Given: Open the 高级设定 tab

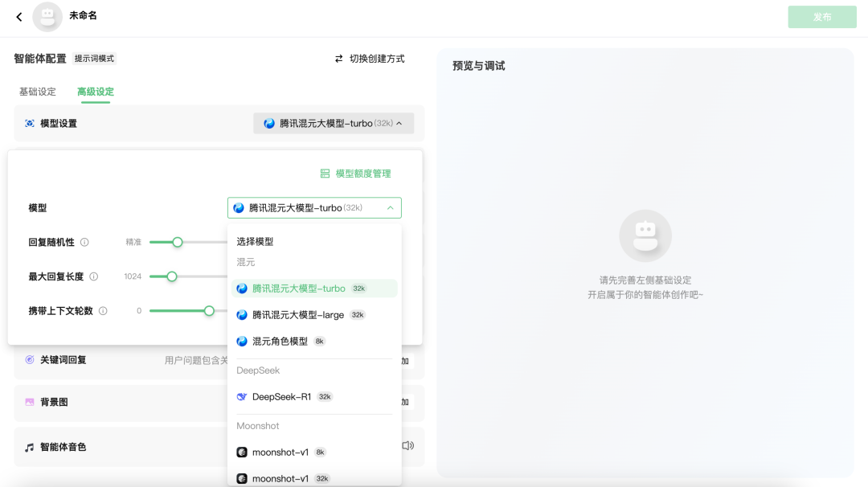Looking at the screenshot, I should (96, 92).
